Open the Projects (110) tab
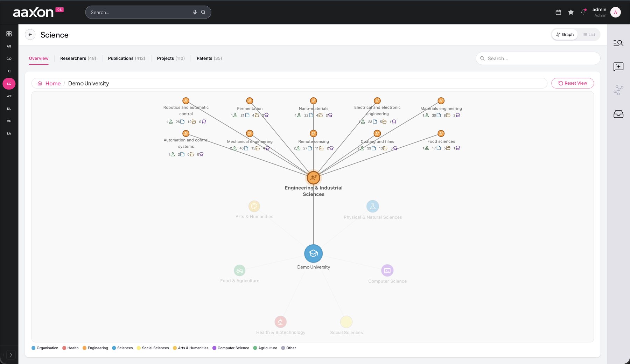 [x=171, y=58]
